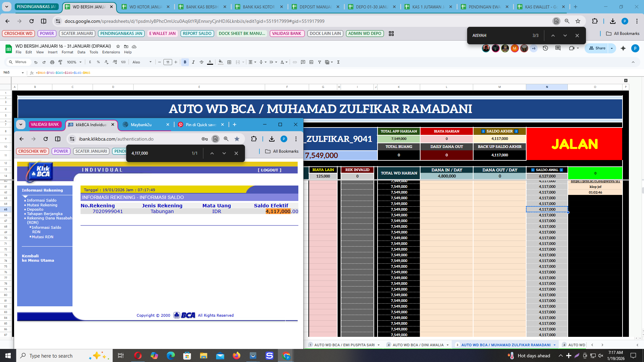
Task: Open Mutasi Rekening in KlikBCA sidebar
Action: pos(42,205)
